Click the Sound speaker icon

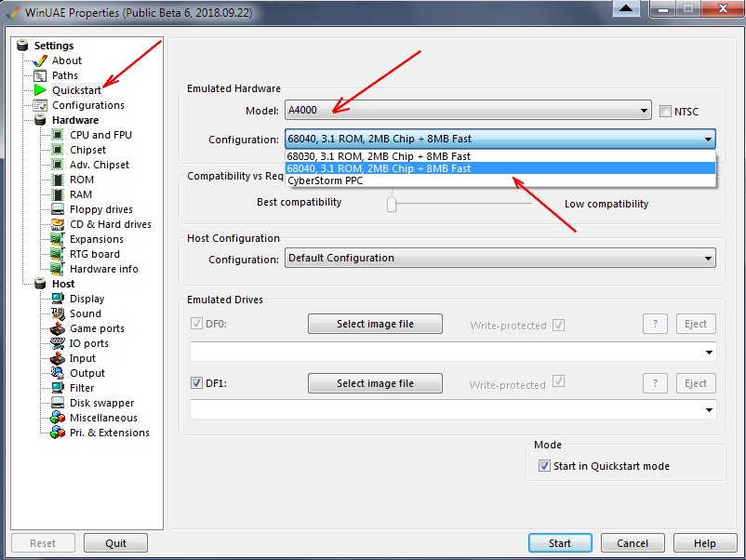[58, 313]
